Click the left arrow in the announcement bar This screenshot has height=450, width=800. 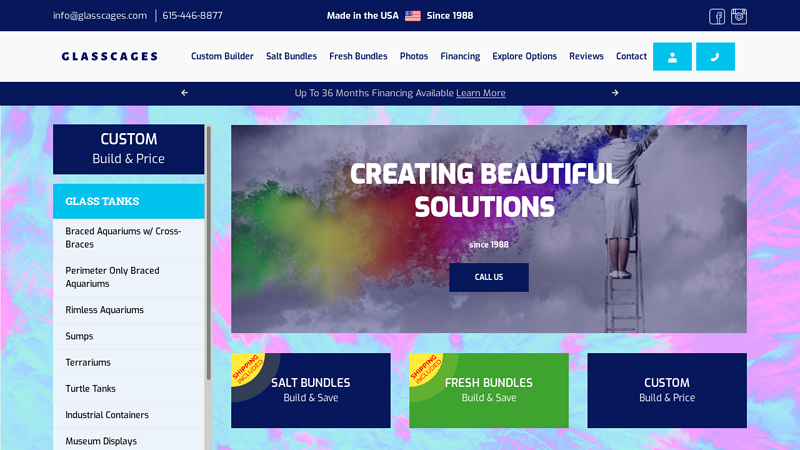tap(184, 93)
